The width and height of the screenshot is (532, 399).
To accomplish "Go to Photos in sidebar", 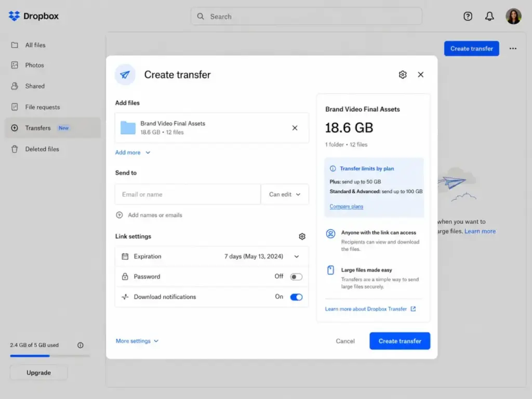I will (x=52, y=65).
